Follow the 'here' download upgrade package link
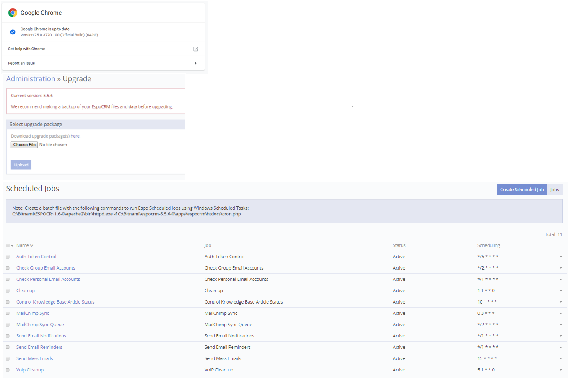This screenshot has width=568, height=392. coord(75,136)
